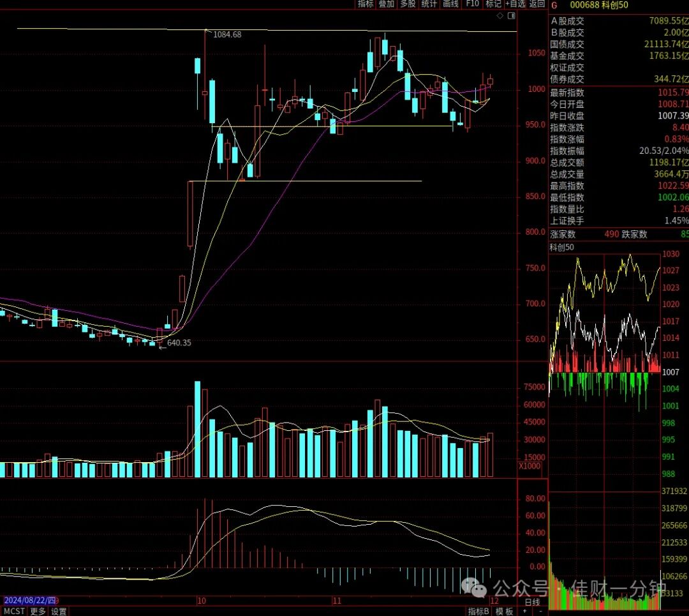This screenshot has height=616, width=689.
Task: Click the 权证成交 row label
Action: pyautogui.click(x=567, y=68)
